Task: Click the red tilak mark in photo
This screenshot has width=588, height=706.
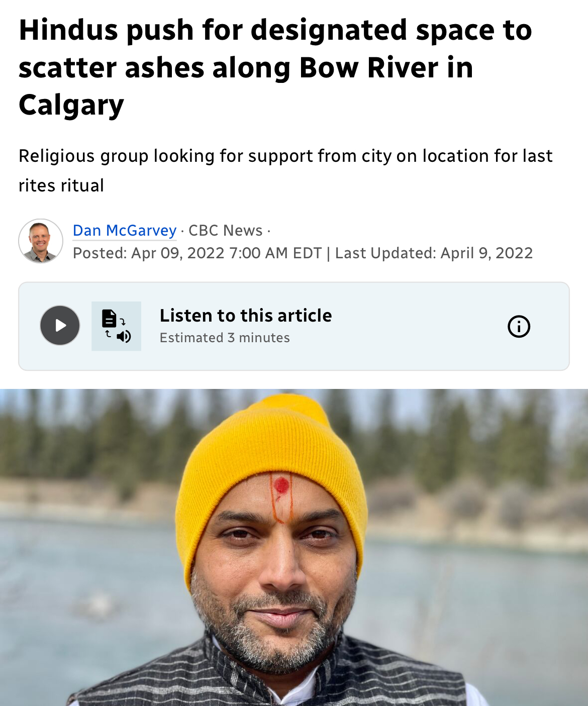Action: click(x=281, y=486)
